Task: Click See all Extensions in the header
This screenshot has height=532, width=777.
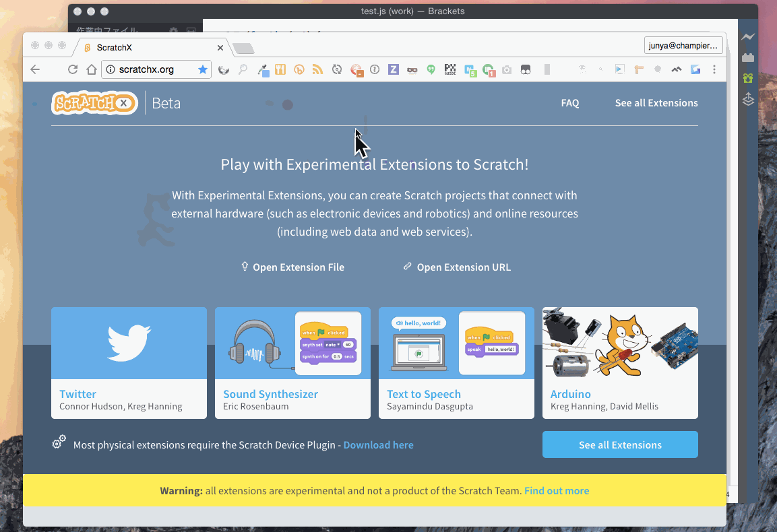Action: click(656, 103)
